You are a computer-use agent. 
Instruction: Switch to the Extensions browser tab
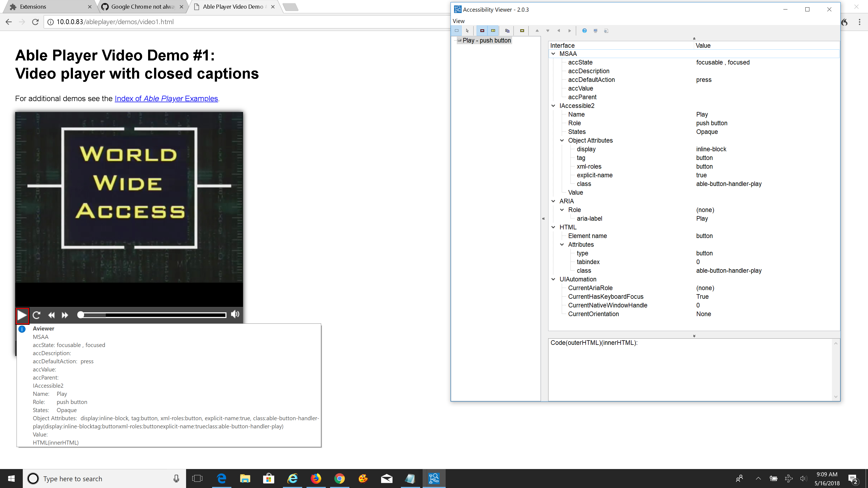click(33, 7)
